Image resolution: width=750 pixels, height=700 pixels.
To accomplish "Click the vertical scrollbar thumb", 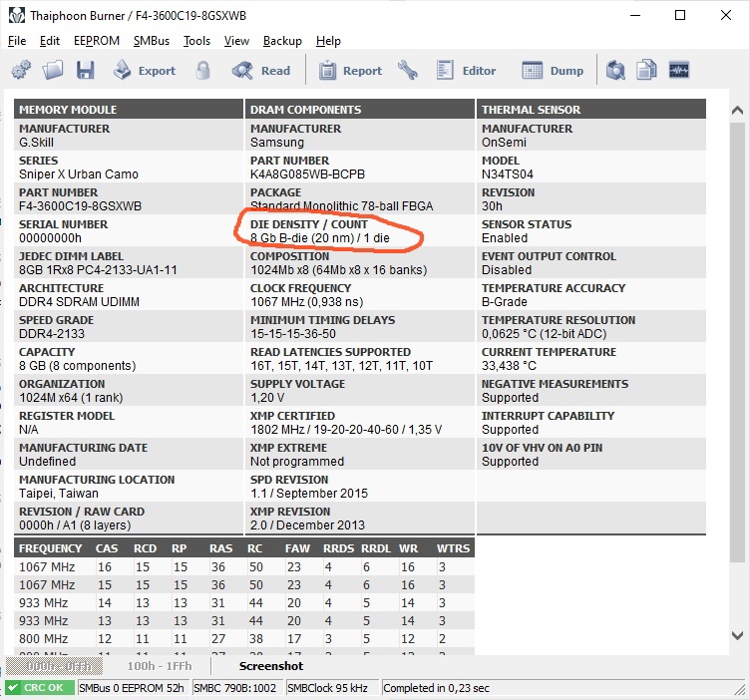I will [x=737, y=342].
